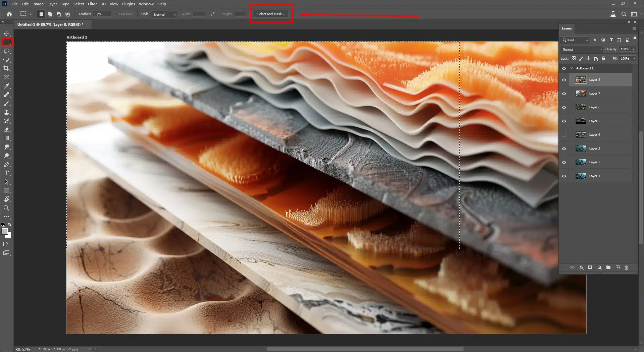The width and height of the screenshot is (644, 352).
Task: Select the Pen tool
Action: tap(6, 164)
